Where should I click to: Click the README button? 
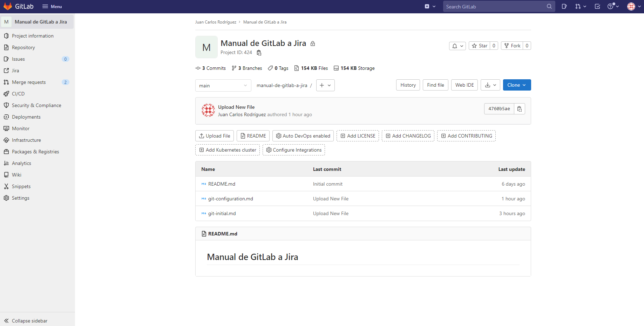click(x=253, y=136)
